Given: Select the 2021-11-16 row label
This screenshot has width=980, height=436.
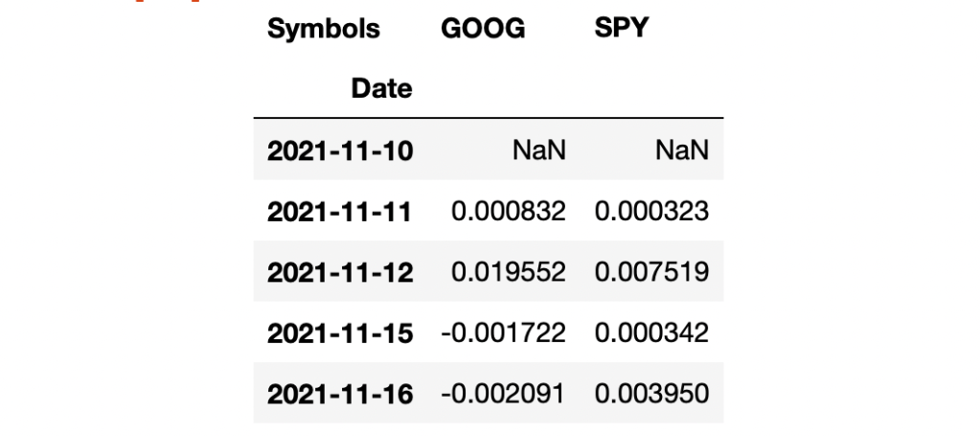Looking at the screenshot, I should pos(340,393).
